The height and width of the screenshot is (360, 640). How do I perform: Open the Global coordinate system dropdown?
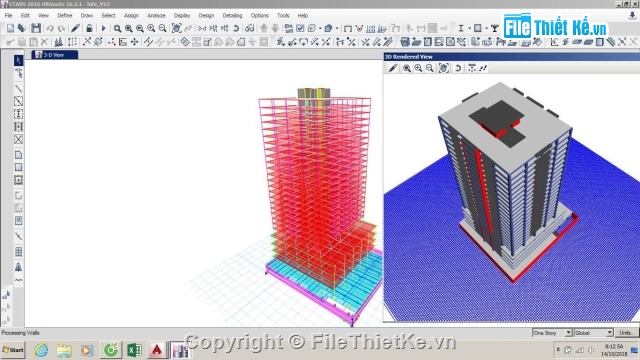point(609,333)
